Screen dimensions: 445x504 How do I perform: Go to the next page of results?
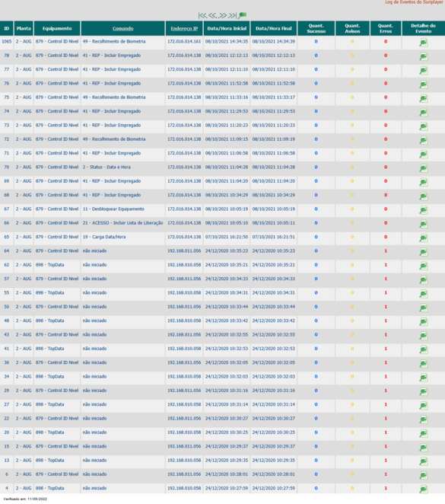point(222,15)
